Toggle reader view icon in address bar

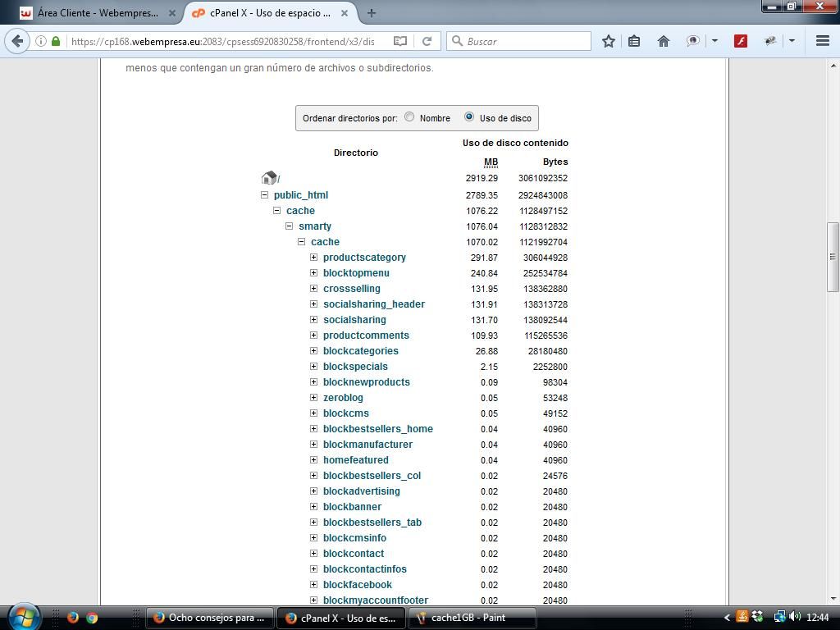pyautogui.click(x=399, y=41)
